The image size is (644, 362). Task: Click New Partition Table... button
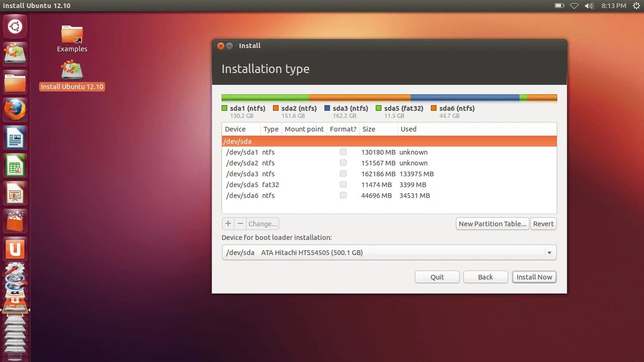click(x=493, y=223)
